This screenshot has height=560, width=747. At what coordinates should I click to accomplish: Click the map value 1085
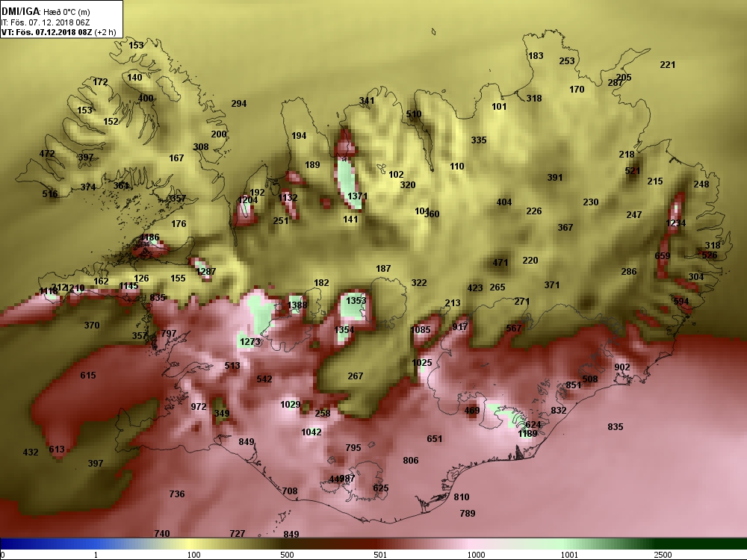420,329
